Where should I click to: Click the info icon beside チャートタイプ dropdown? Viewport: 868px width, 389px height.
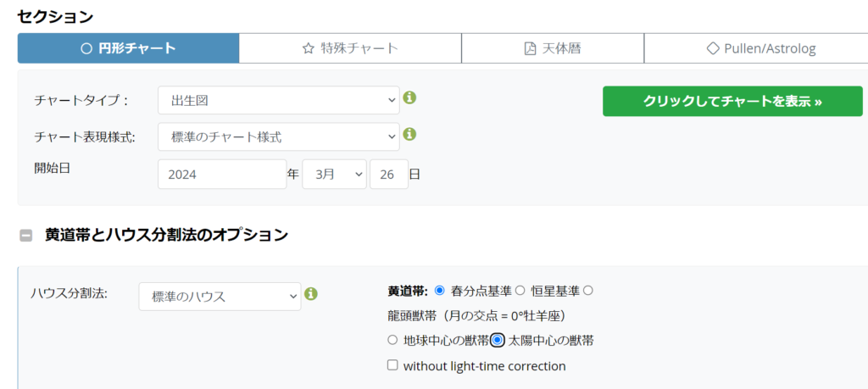409,97
